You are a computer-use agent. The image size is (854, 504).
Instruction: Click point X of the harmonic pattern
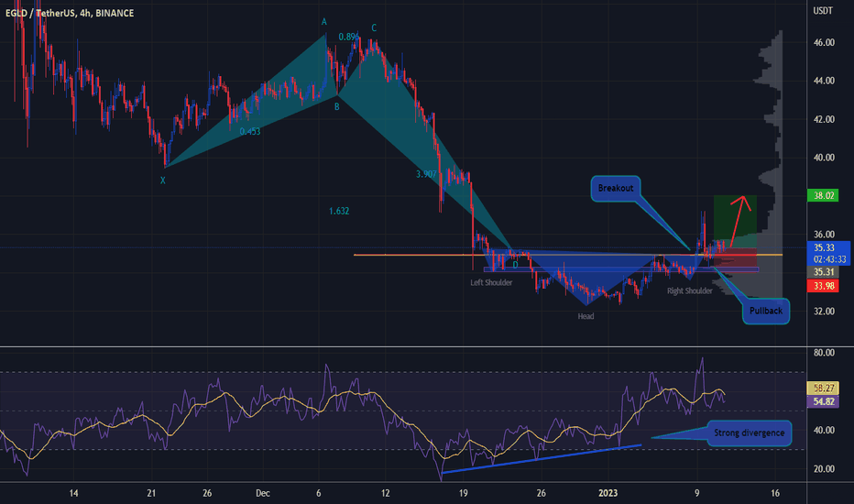coord(163,181)
